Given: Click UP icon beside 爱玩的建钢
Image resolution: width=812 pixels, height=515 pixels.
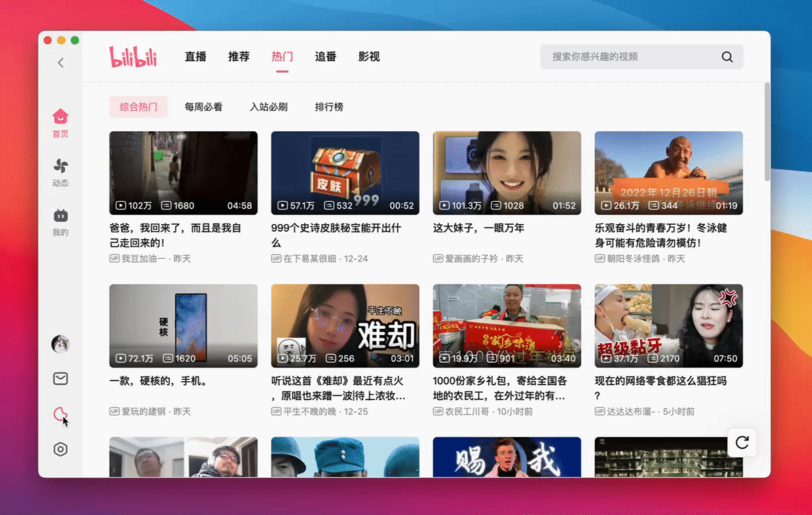Looking at the screenshot, I should point(115,411).
